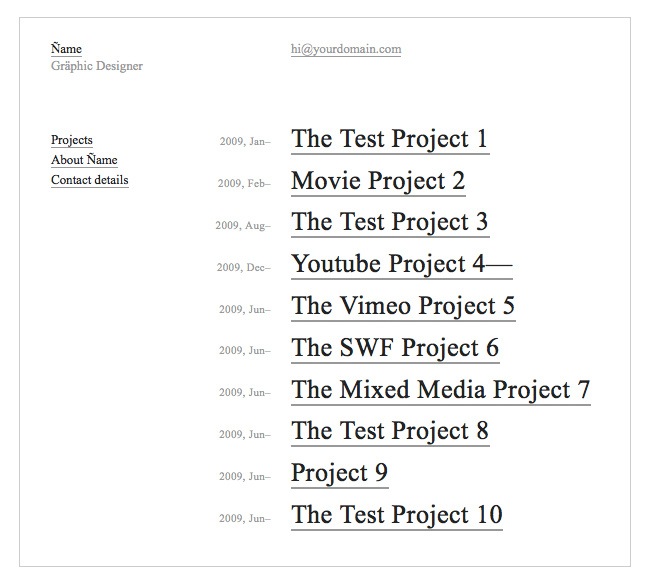
Task: Click the "2009, Dec" date label
Action: tap(243, 268)
